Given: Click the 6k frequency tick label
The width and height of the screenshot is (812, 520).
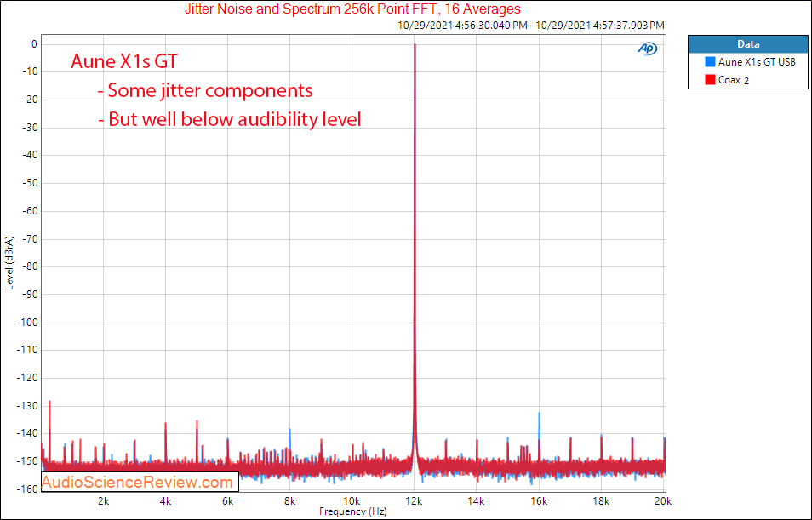Looking at the screenshot, I should (x=228, y=500).
